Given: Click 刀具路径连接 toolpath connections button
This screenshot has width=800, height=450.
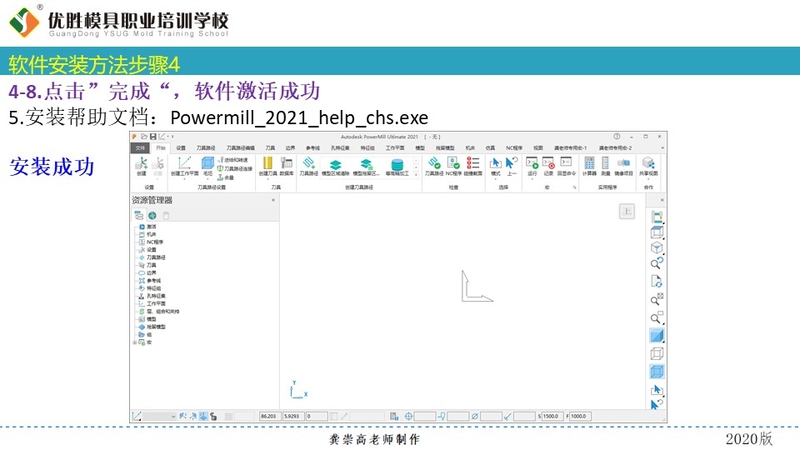Looking at the screenshot, I should click(235, 168).
